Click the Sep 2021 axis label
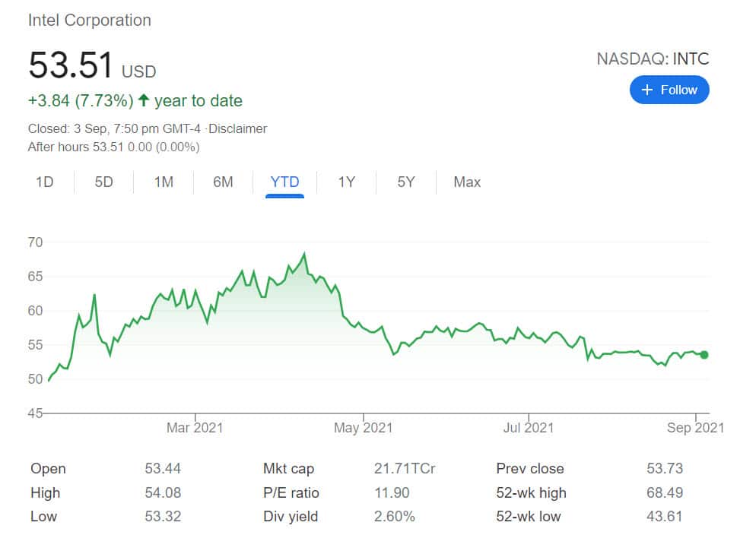 (695, 428)
